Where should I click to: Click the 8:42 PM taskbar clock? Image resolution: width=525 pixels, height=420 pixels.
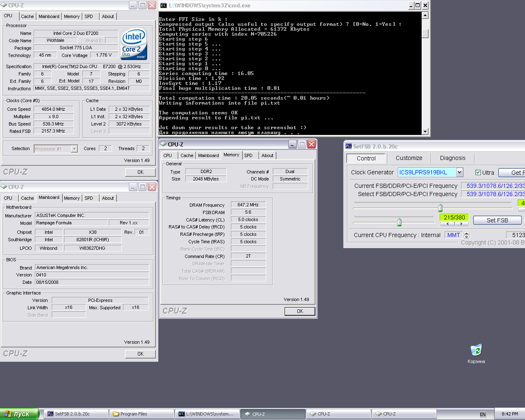[x=510, y=414]
